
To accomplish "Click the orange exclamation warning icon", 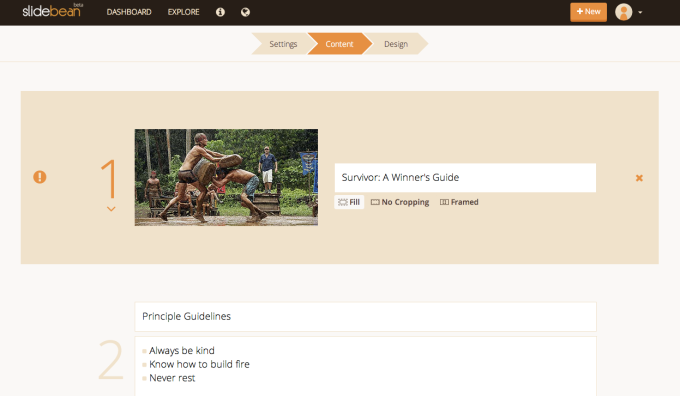I will pos(40,177).
